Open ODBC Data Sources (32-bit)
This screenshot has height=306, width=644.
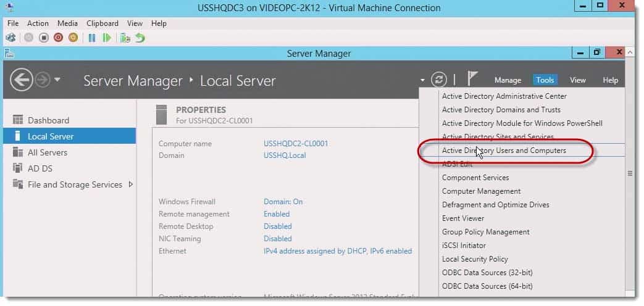(487, 272)
